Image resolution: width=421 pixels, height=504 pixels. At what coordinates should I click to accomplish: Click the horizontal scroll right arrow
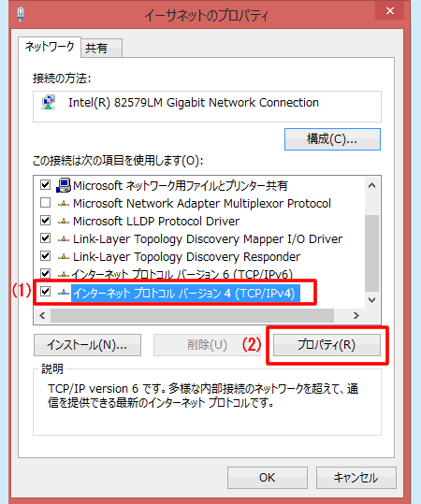click(x=356, y=316)
